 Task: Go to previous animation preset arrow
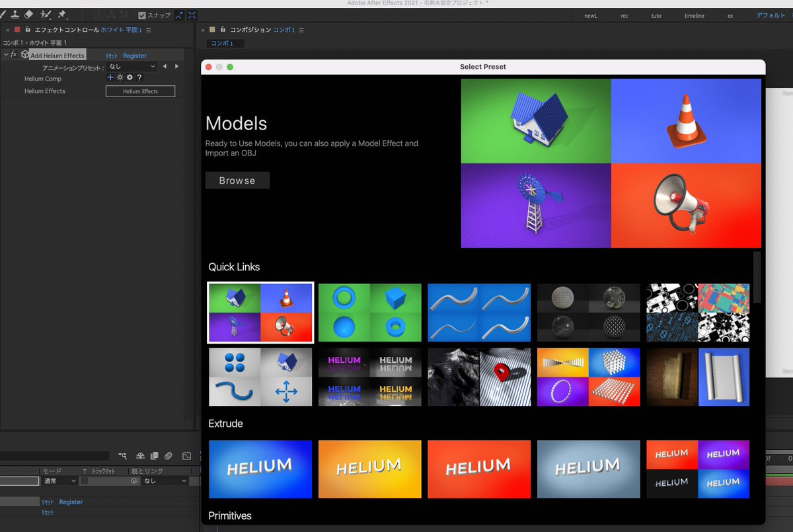click(165, 67)
